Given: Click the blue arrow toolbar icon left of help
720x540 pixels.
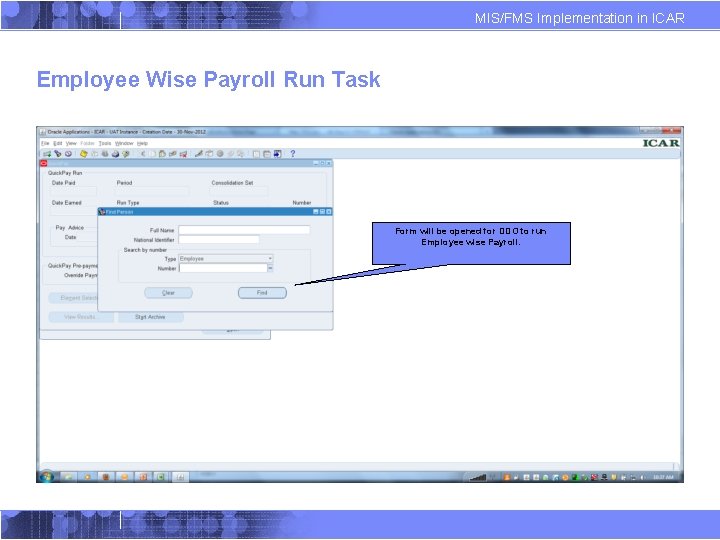Looking at the screenshot, I should pos(277,154).
